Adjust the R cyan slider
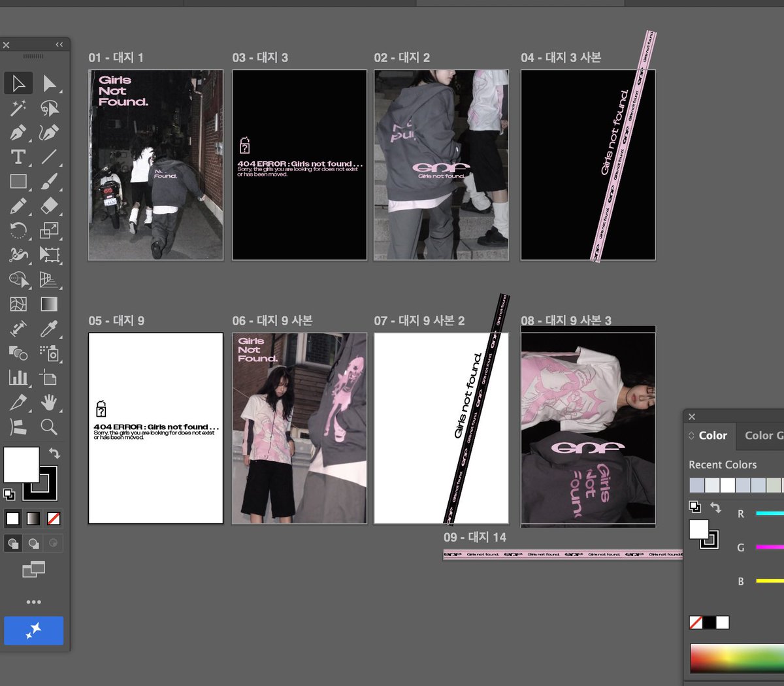784x686 pixels. point(770,514)
